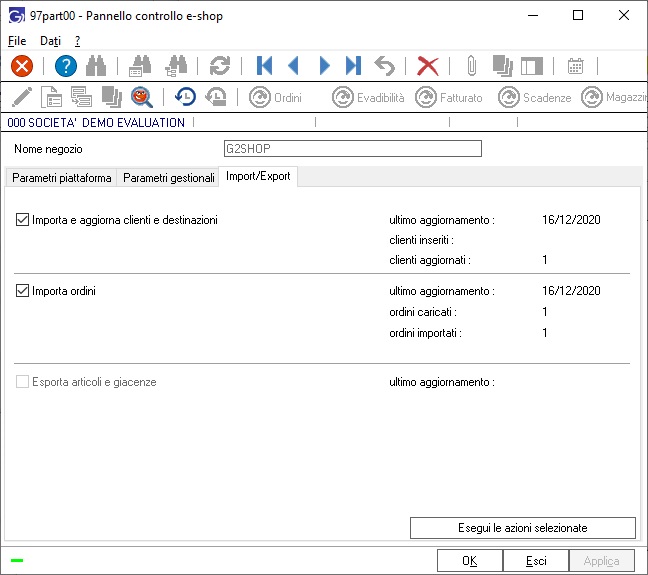Click the clienti inseriti label
Image resolution: width=648 pixels, height=575 pixels.
coord(422,240)
